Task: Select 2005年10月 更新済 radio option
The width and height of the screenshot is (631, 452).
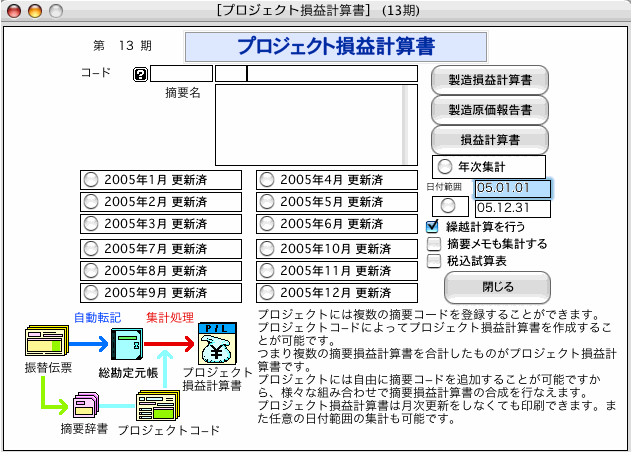Action: (268, 248)
